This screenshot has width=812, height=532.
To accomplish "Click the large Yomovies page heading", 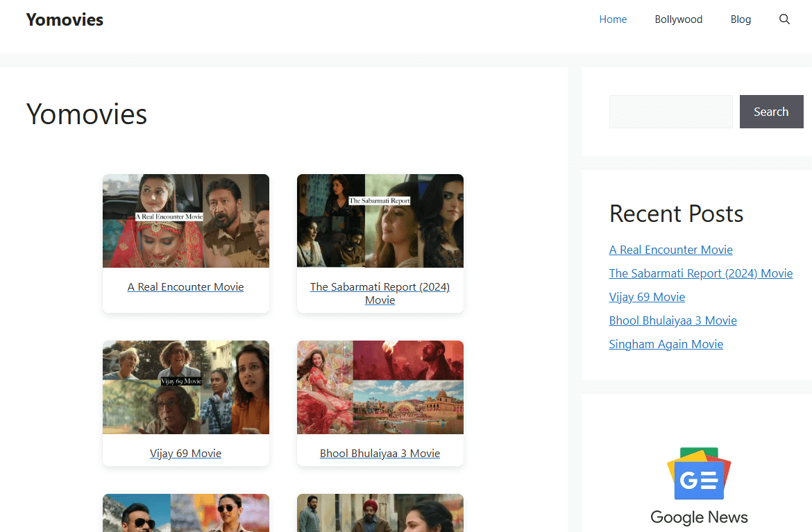I will point(87,114).
